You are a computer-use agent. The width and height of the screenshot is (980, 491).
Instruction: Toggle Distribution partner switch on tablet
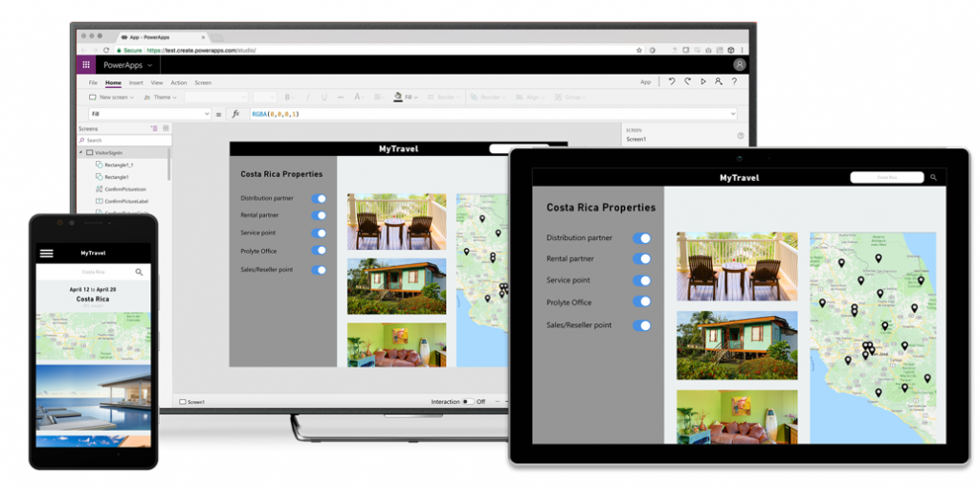(x=642, y=238)
